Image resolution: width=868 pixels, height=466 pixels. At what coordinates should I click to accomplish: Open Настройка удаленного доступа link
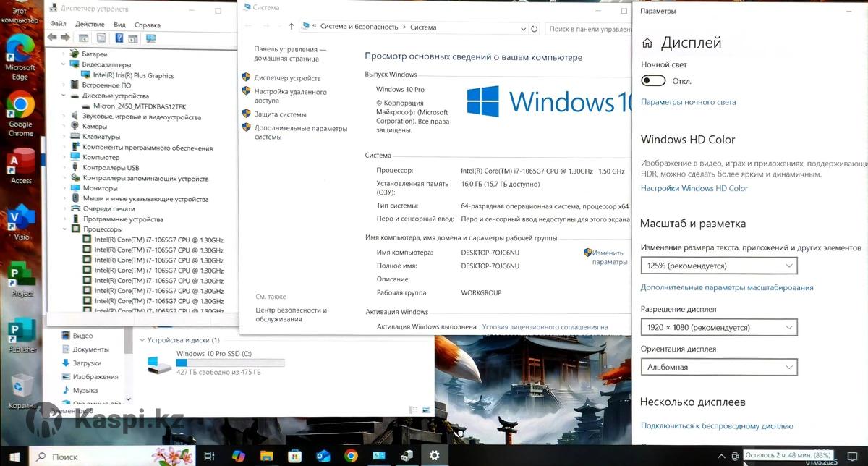pos(290,96)
